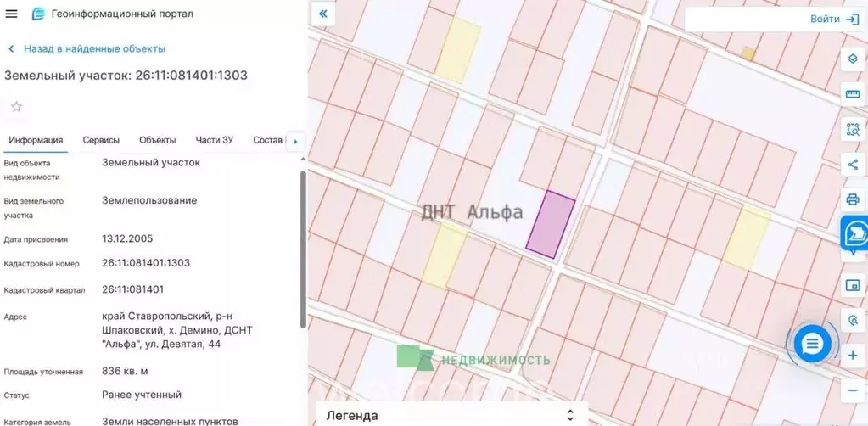Screen dimensions: 868x426
Task: Add parcel to favorites with star icon
Action: (17, 106)
